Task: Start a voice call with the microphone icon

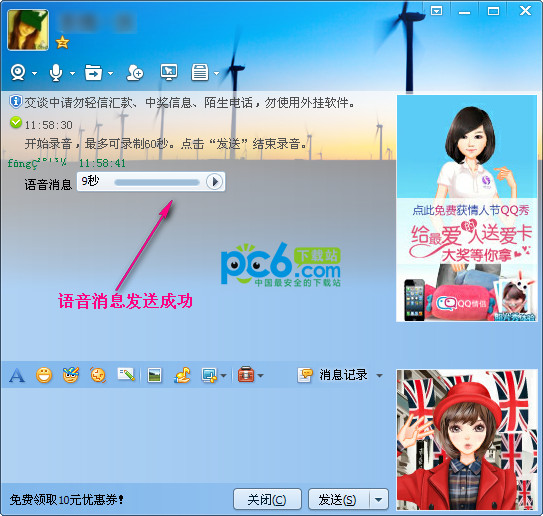Action: (x=56, y=73)
